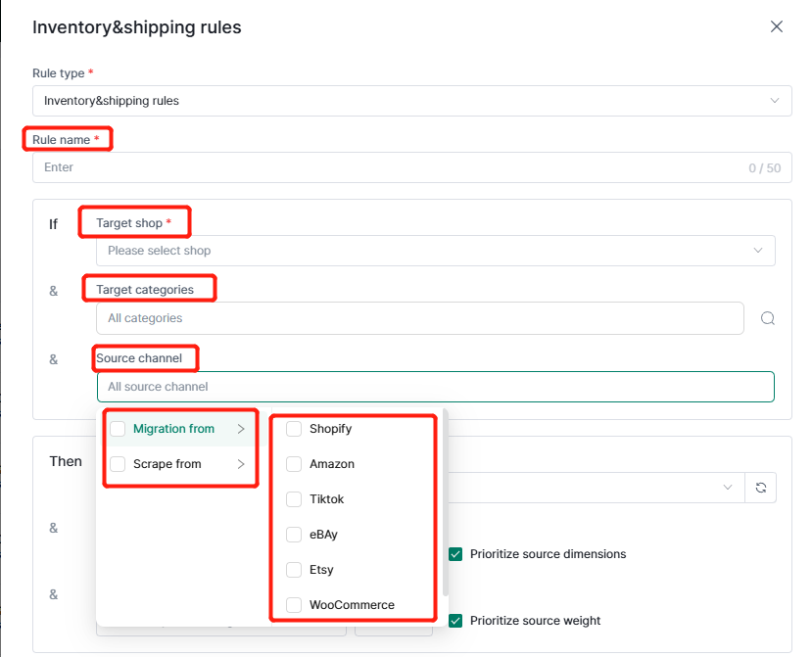Uncheck Prioritize source dimensions
This screenshot has height=657, width=812.
click(x=455, y=554)
